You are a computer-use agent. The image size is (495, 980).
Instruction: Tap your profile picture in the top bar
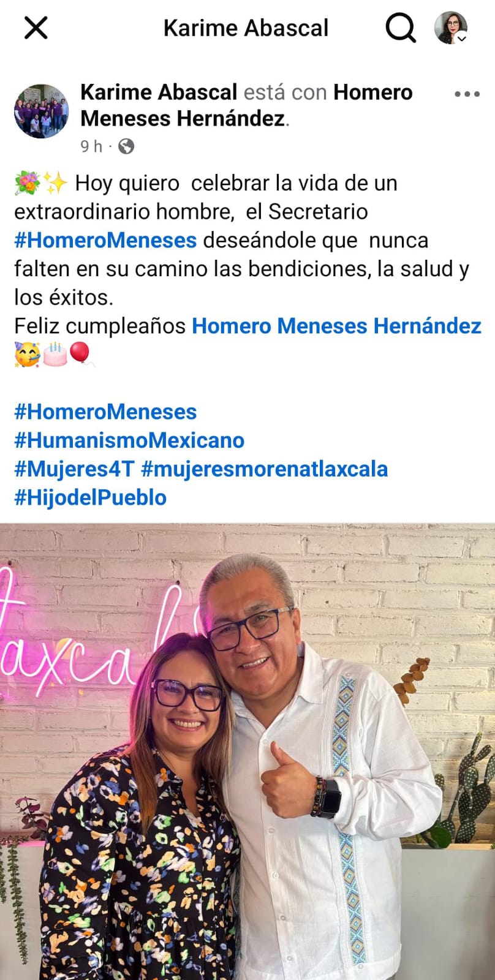tap(451, 28)
